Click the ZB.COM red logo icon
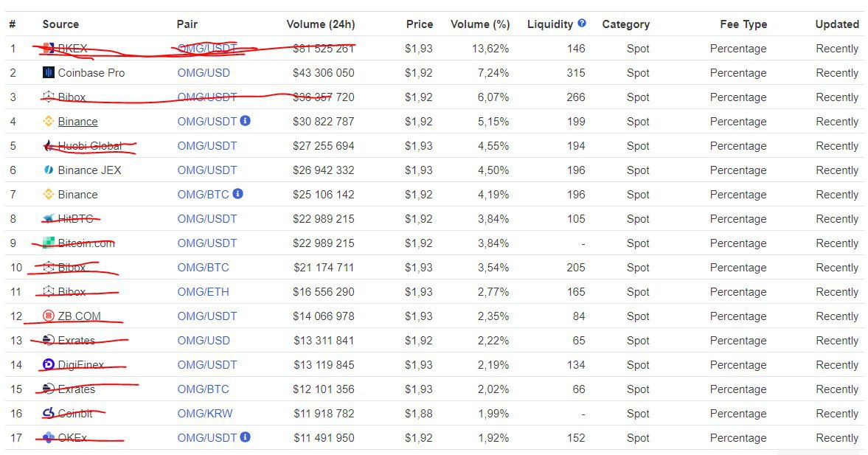Screen dimensions: 868x455 coord(49,316)
